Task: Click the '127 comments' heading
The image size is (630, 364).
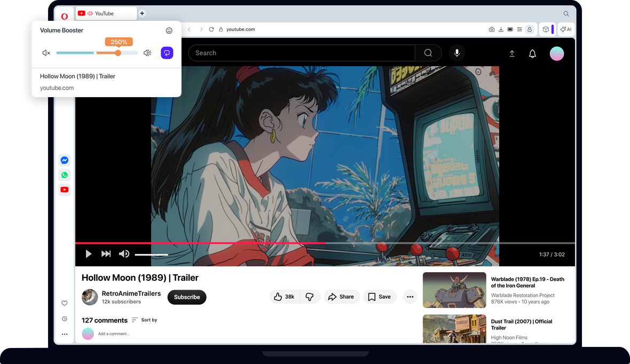Action: 105,320
